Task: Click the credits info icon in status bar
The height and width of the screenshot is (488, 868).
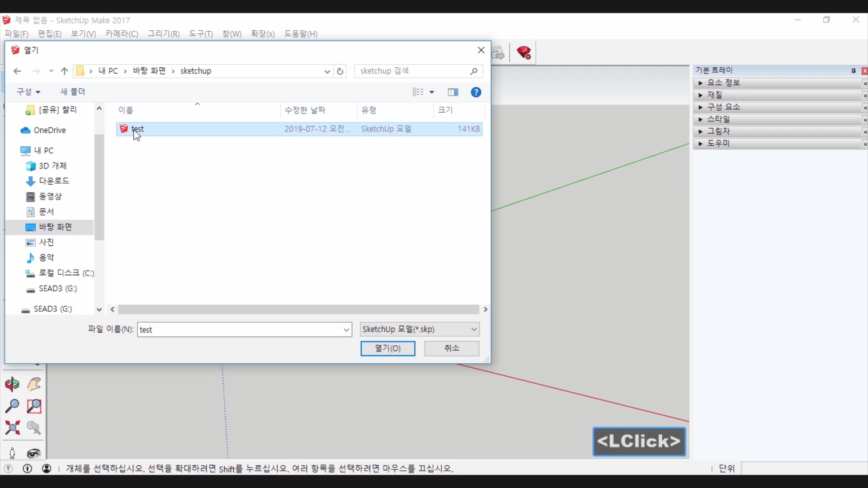Action: point(28,469)
